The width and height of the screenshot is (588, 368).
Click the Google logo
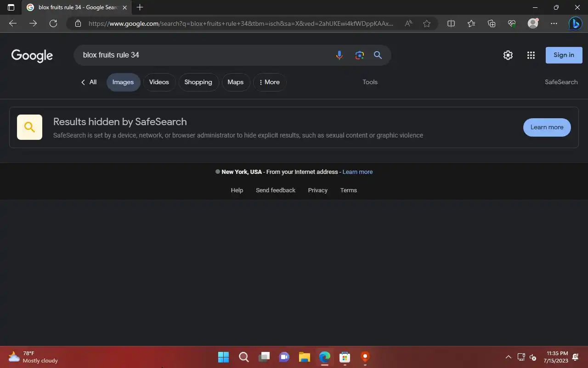[x=32, y=56]
